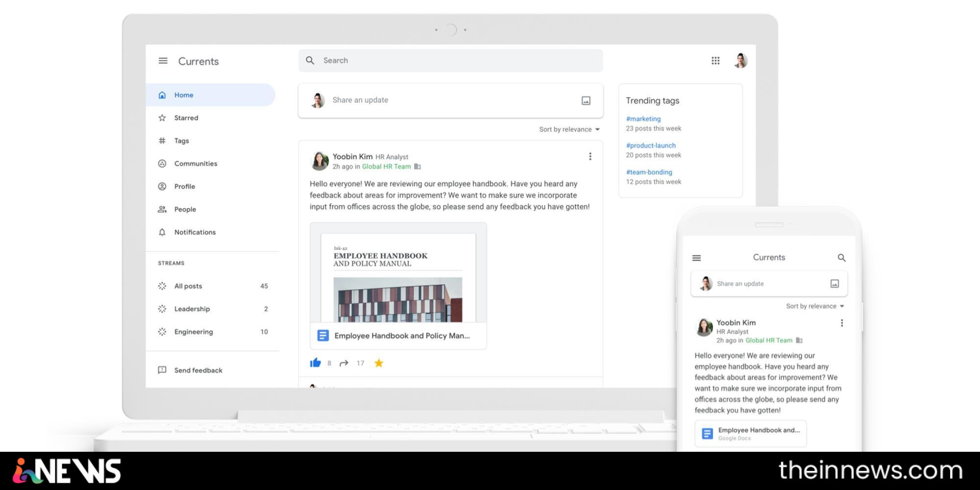Click the People icon in sidebar
This screenshot has height=490, width=980.
[162, 209]
